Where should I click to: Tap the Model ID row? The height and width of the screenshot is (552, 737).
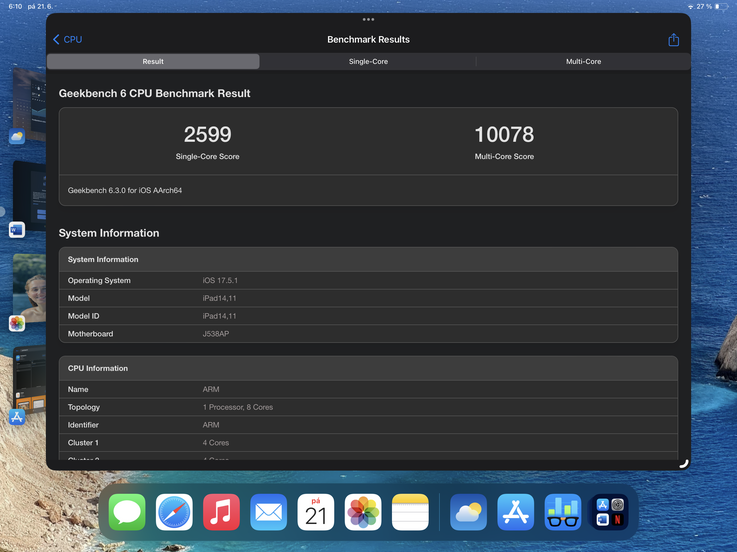368,316
